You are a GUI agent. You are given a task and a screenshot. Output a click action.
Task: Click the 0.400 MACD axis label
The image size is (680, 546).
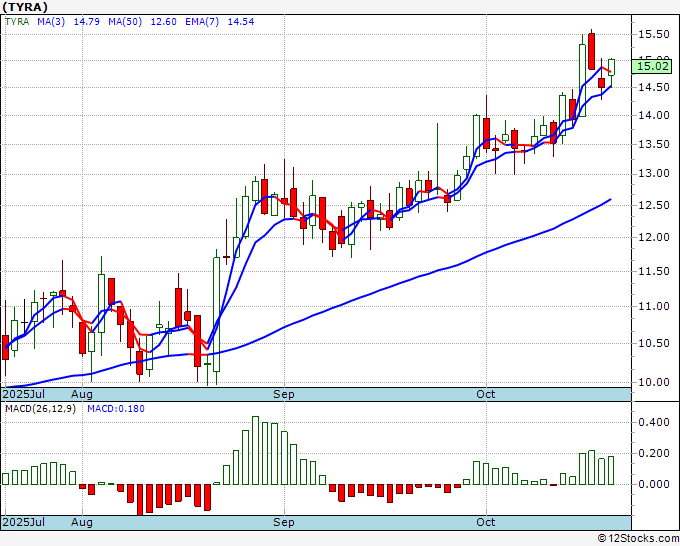654,422
